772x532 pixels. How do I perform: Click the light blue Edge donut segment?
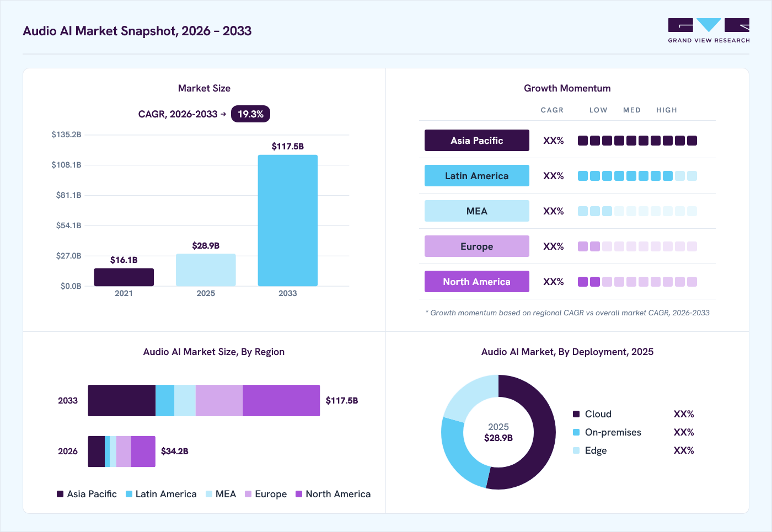coord(470,394)
